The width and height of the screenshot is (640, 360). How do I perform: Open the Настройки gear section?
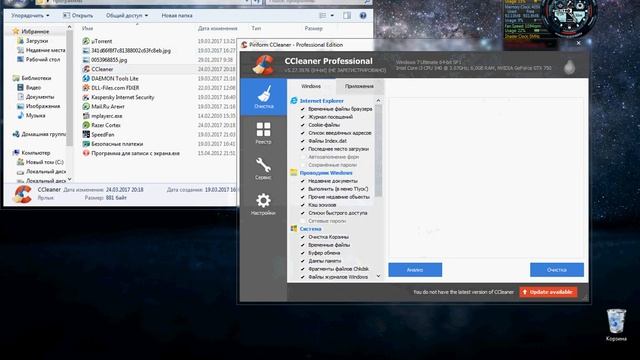point(263,204)
